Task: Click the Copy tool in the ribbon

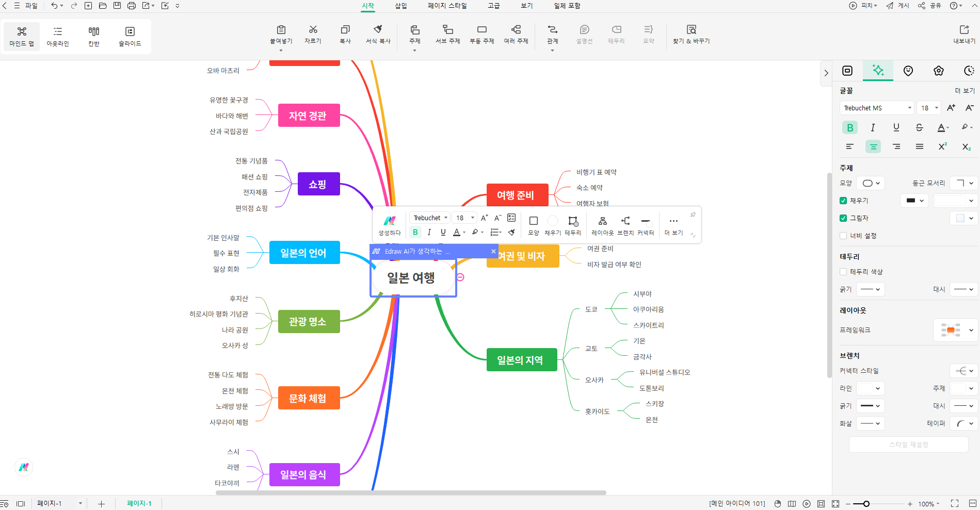Action: 345,35
